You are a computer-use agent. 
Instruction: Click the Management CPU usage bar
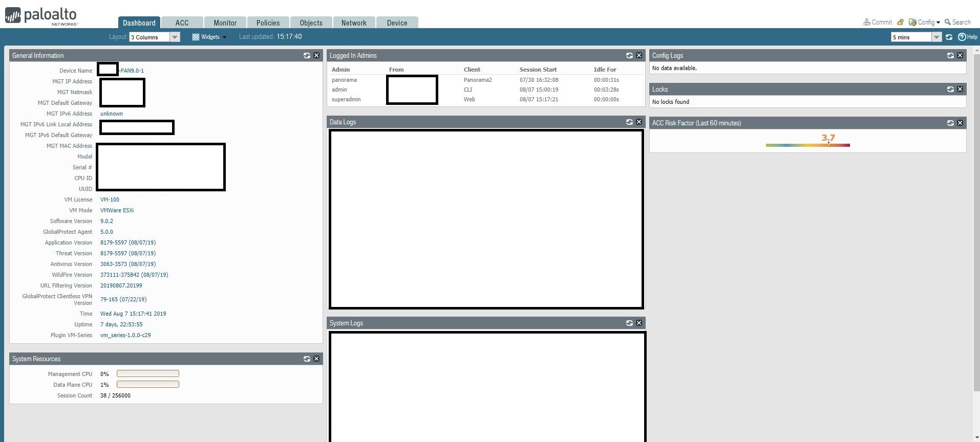tap(148, 373)
